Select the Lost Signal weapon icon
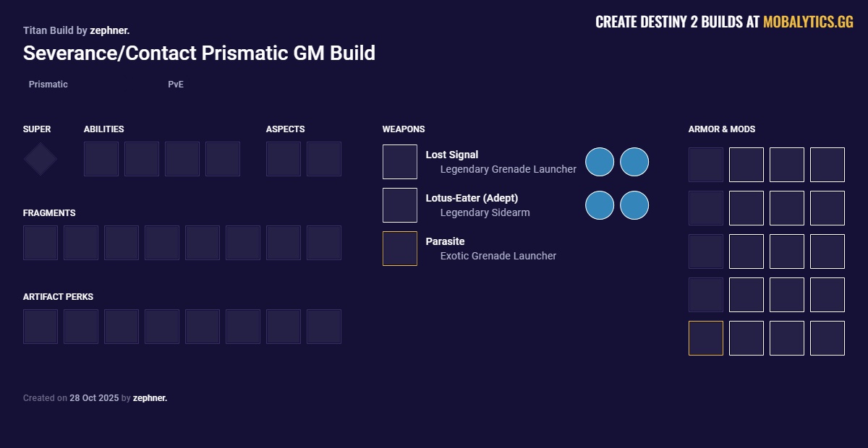 400,161
